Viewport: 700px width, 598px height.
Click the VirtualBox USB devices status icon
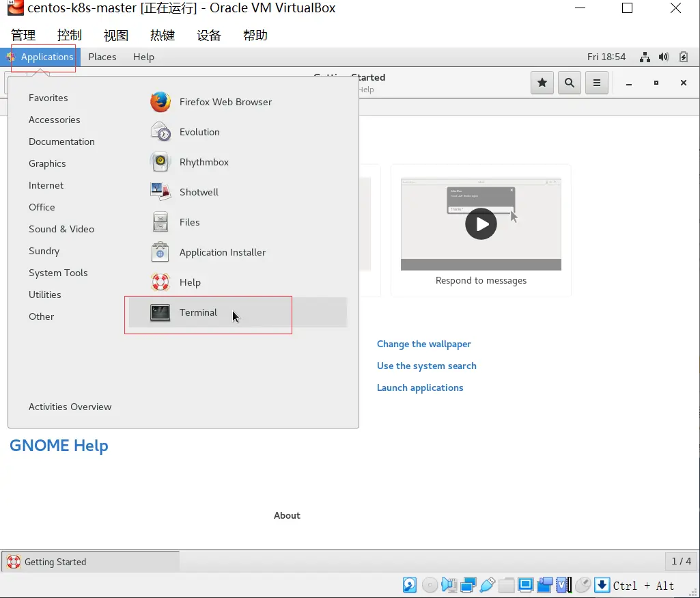tap(487, 585)
